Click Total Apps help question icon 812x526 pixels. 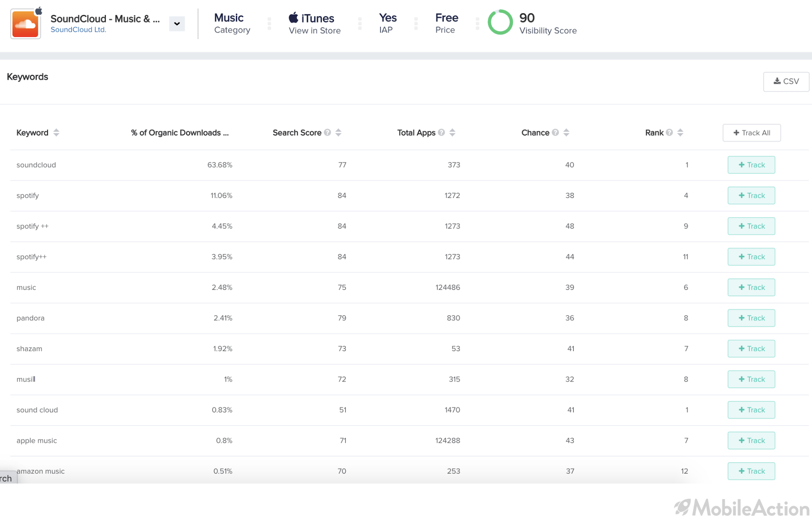click(441, 133)
